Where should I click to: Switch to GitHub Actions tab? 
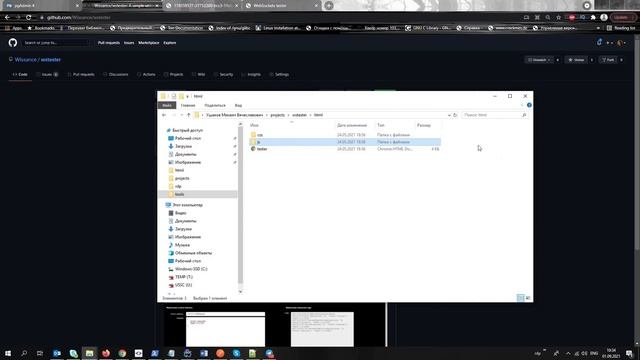pyautogui.click(x=146, y=74)
